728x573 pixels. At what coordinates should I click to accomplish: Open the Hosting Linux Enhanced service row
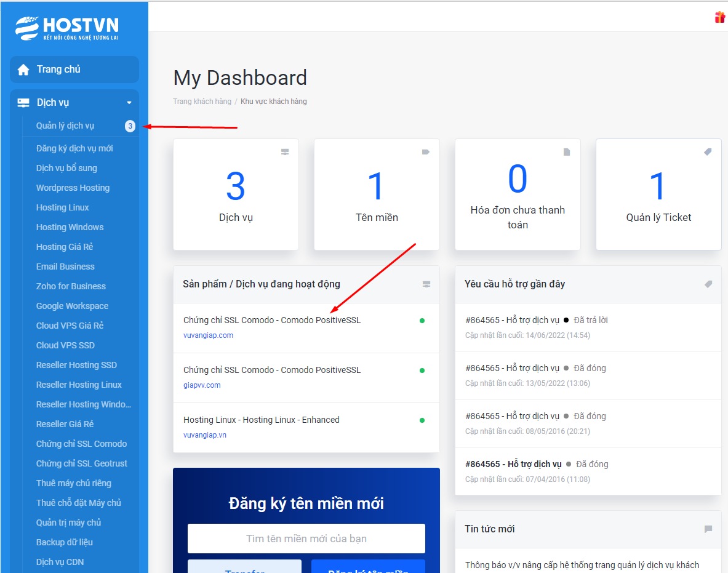pyautogui.click(x=262, y=420)
